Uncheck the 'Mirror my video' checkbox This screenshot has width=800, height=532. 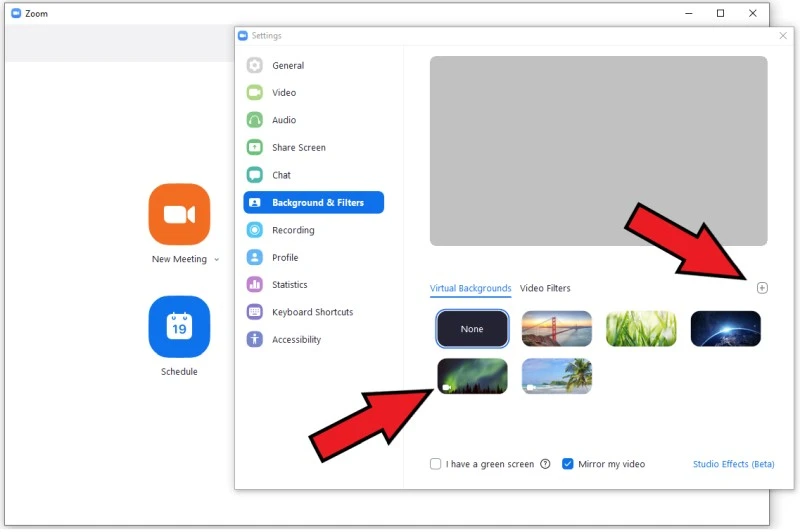[x=568, y=464]
